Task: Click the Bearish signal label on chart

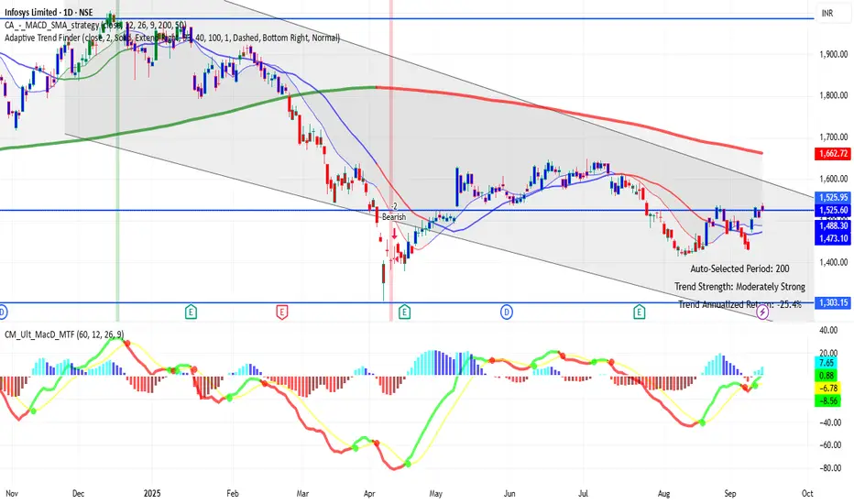Action: coord(394,217)
